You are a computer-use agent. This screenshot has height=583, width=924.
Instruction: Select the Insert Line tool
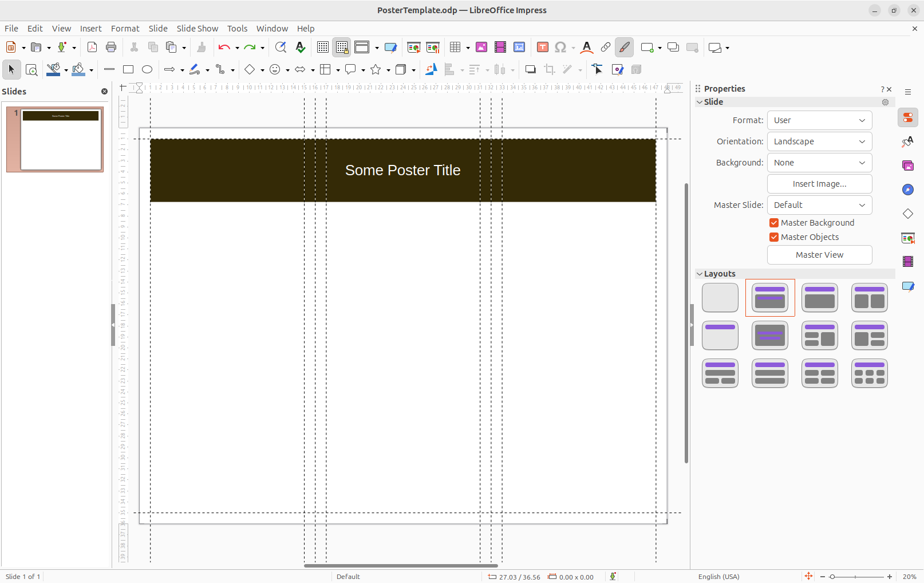click(x=109, y=69)
